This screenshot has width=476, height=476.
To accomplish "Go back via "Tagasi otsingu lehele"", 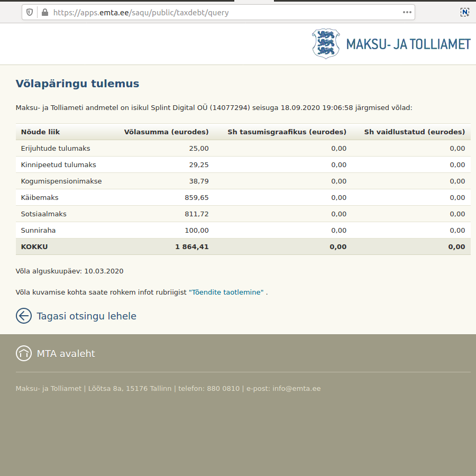I will tap(87, 316).
